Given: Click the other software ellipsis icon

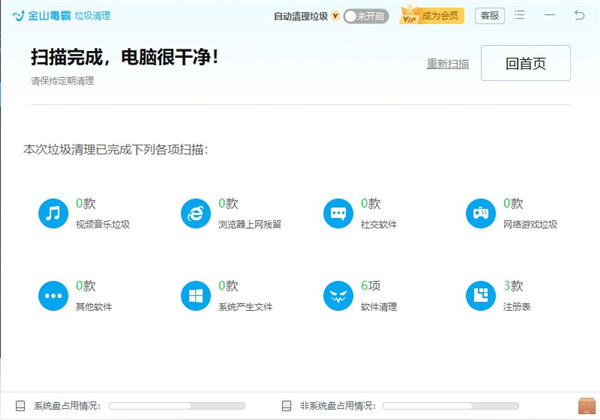Looking at the screenshot, I should tap(52, 296).
